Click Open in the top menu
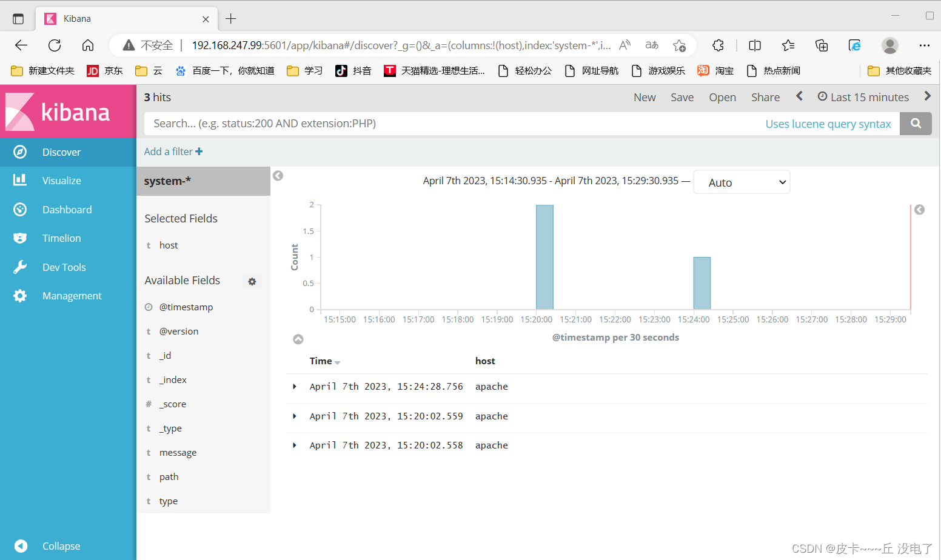This screenshot has height=560, width=941. pos(723,98)
